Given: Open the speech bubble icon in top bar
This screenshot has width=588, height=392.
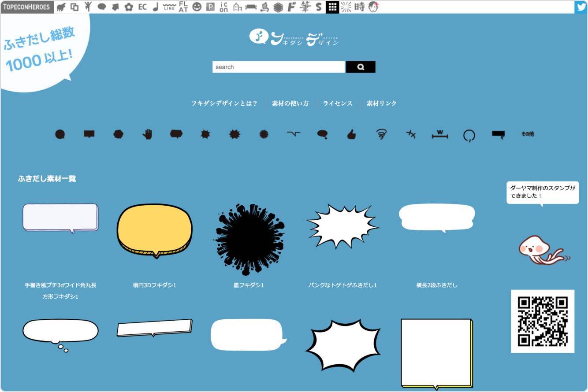Looking at the screenshot, I should click(102, 7).
